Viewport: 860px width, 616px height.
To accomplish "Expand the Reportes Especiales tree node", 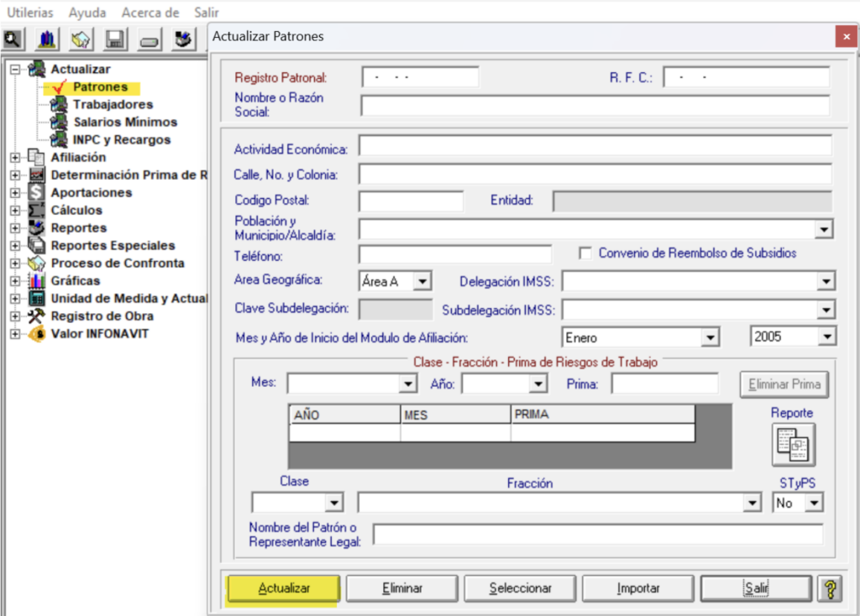I will point(15,245).
